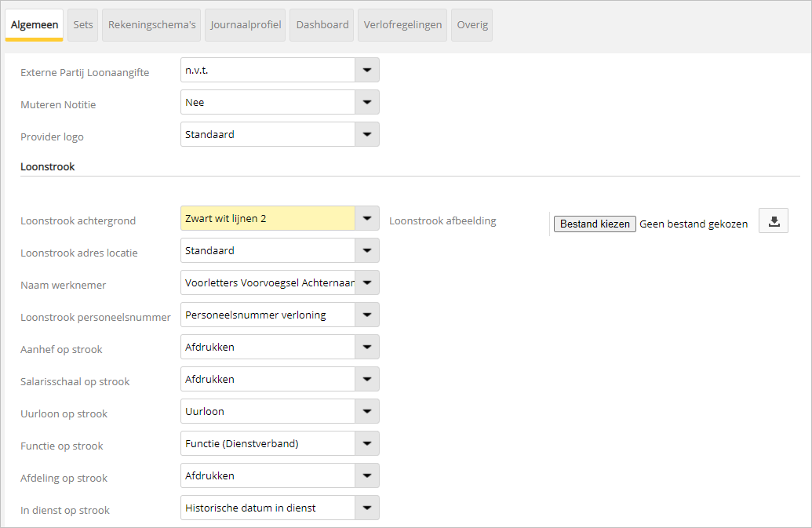Open the In dienst op strook dropdown

(x=366, y=507)
